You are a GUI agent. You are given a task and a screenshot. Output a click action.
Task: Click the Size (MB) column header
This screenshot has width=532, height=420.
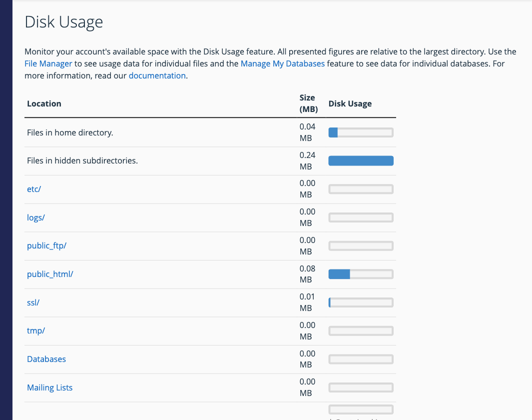(x=309, y=103)
